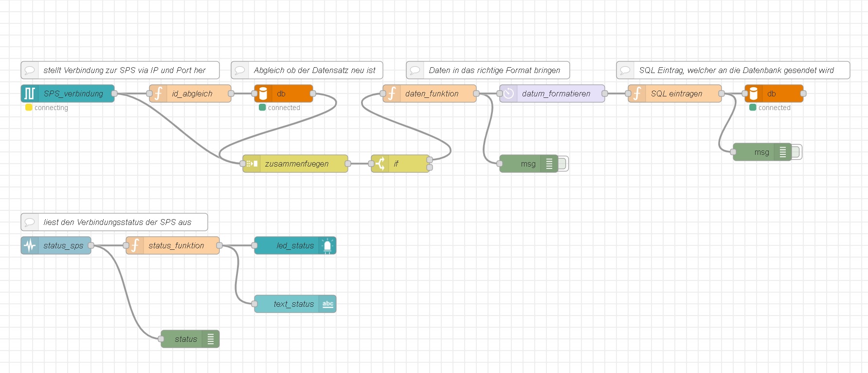Select the daten_funktion node label

click(432, 93)
